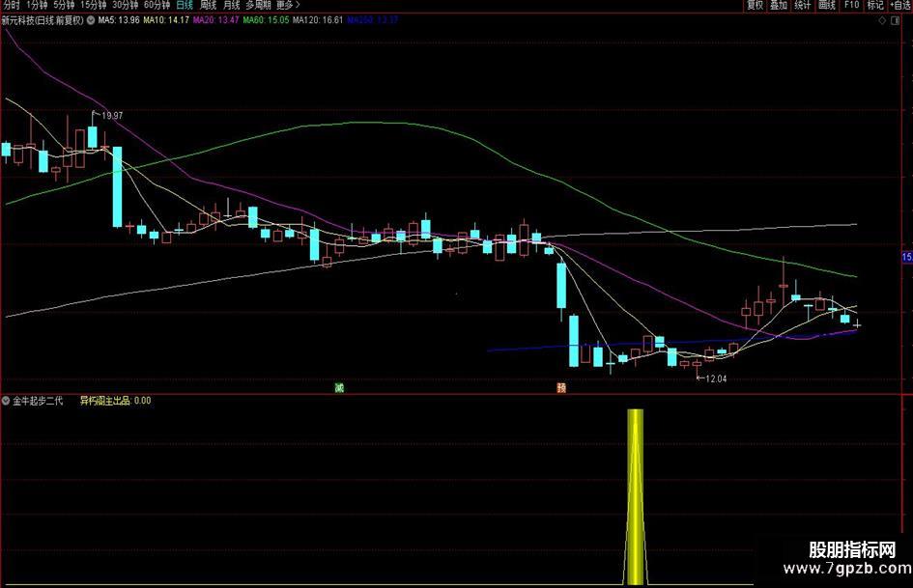Screen dimensions: 913x588
Task: Add stock via +自选 button
Action: click(x=900, y=5)
